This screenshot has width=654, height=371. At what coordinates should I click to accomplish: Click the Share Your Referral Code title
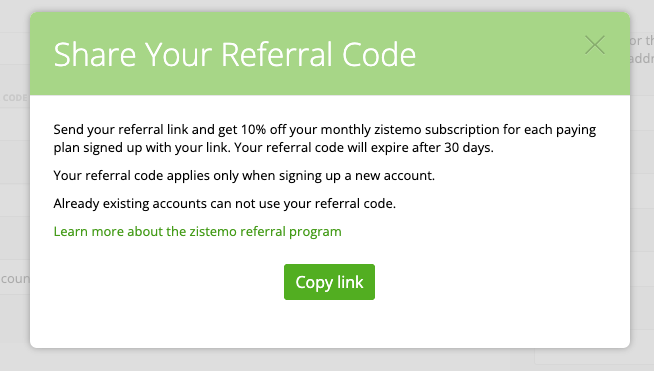(235, 54)
